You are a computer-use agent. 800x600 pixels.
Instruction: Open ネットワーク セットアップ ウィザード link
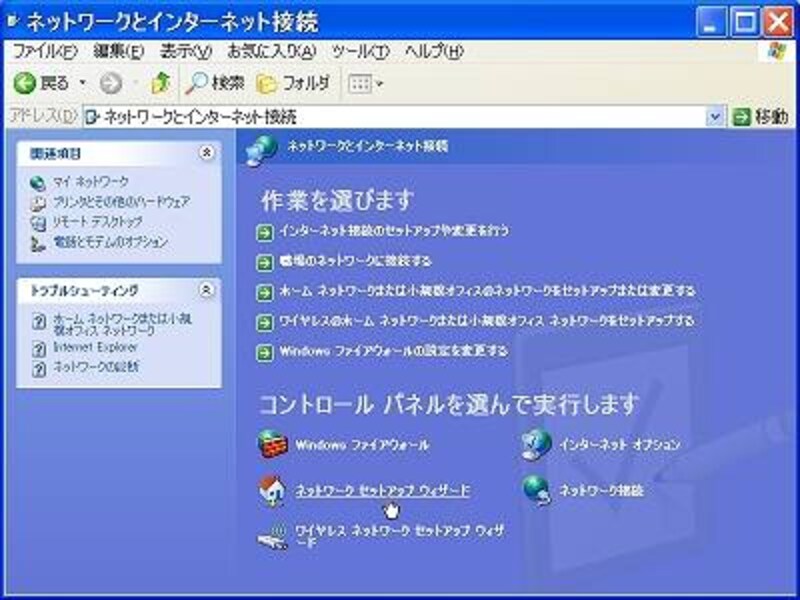coord(383,491)
